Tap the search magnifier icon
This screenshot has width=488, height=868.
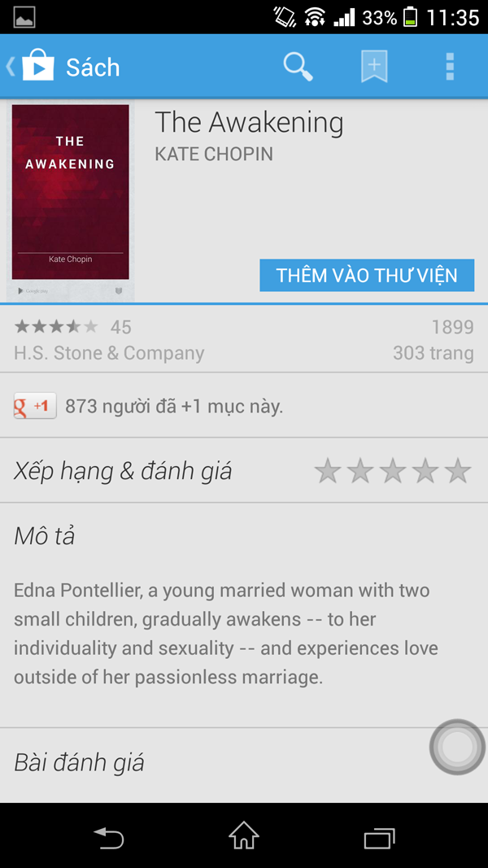pos(298,67)
